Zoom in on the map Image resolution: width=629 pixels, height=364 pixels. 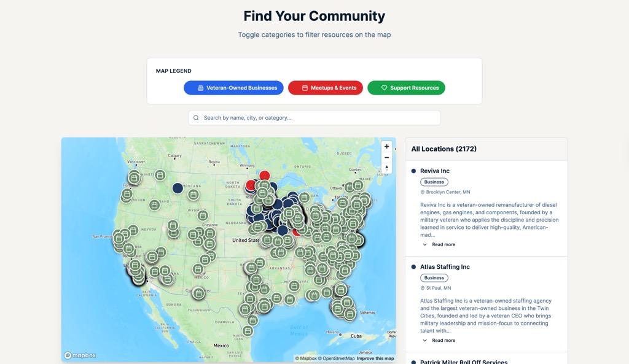(387, 147)
